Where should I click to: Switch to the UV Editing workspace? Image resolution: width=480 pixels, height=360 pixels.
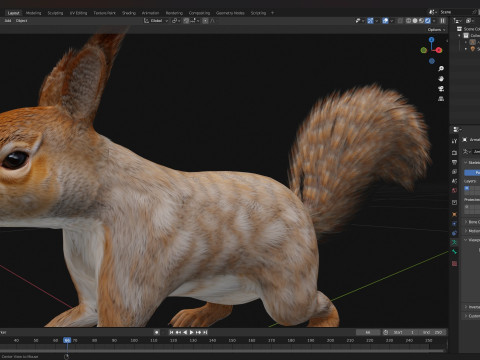pos(78,13)
